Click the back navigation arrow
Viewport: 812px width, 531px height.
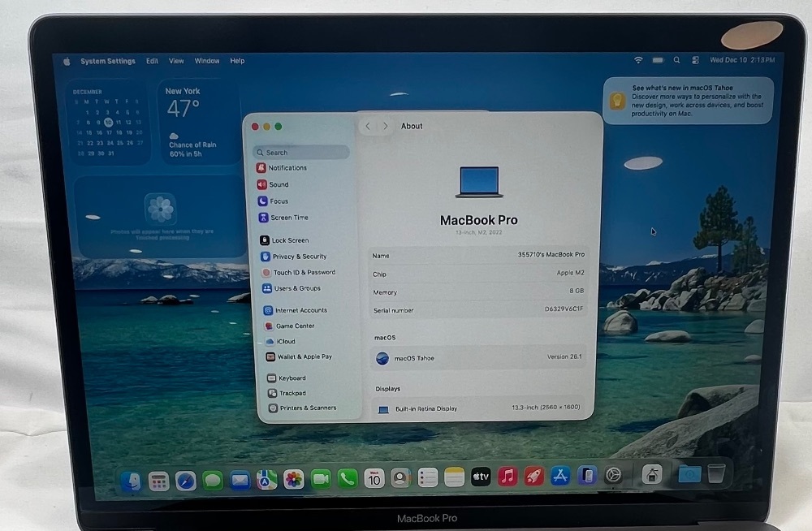pyautogui.click(x=368, y=126)
